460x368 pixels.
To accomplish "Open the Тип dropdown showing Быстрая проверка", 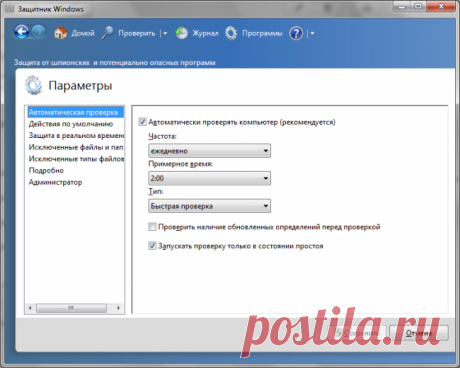I will tap(209, 206).
